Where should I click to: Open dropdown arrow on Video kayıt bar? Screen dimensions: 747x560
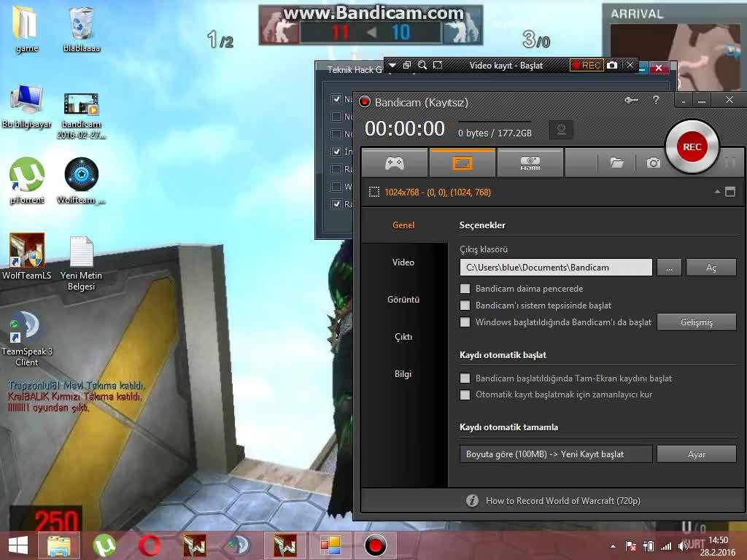click(x=392, y=65)
